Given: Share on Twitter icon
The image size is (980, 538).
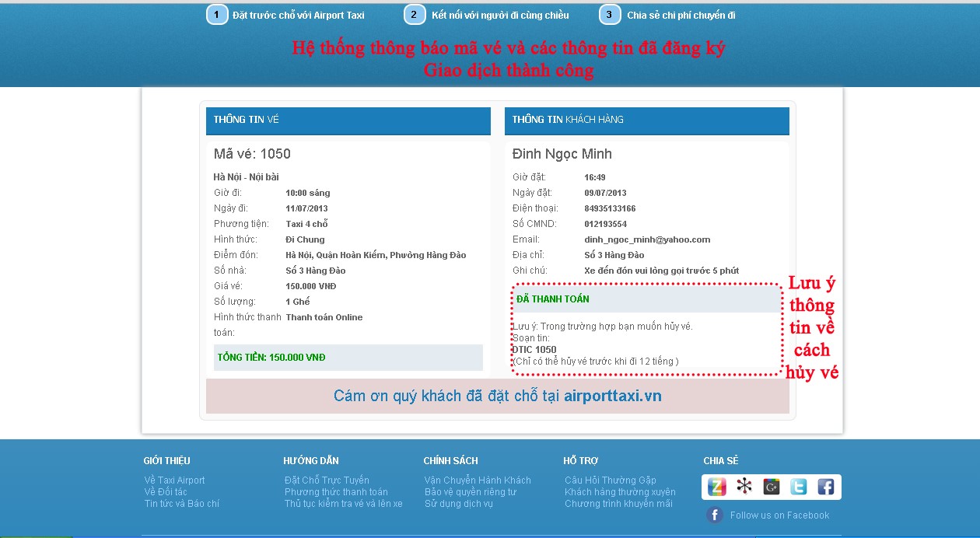Looking at the screenshot, I should point(799,487).
